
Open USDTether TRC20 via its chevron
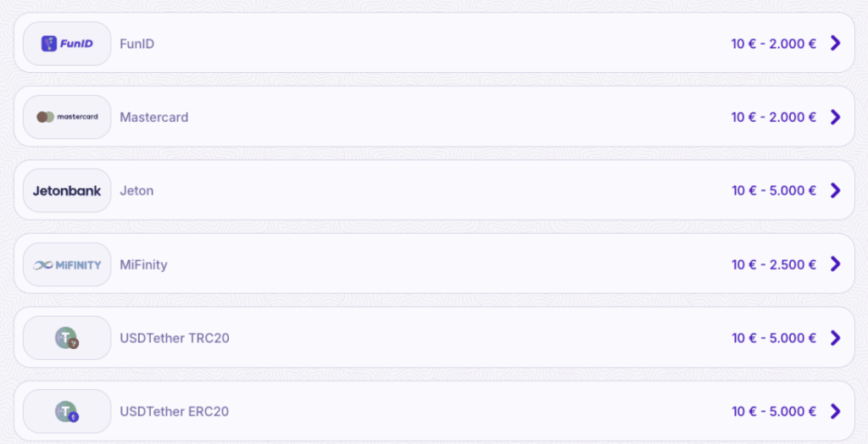point(835,338)
